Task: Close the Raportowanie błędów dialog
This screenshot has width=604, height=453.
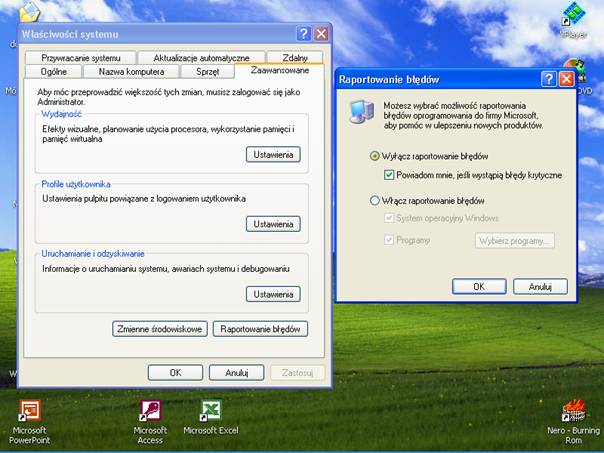Action: pos(566,79)
